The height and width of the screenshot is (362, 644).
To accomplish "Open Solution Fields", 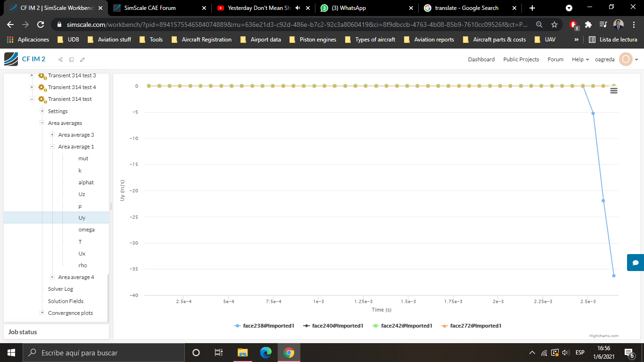I will 66,301.
